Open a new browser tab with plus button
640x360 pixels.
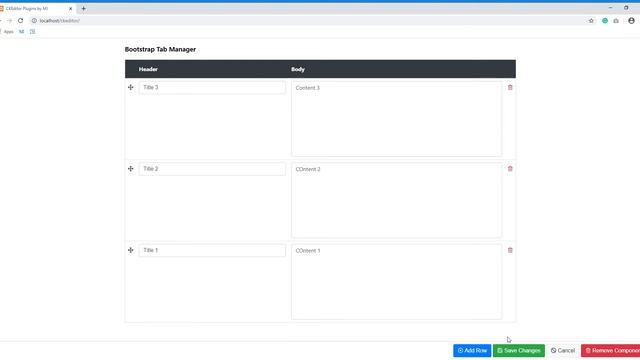[83, 8]
